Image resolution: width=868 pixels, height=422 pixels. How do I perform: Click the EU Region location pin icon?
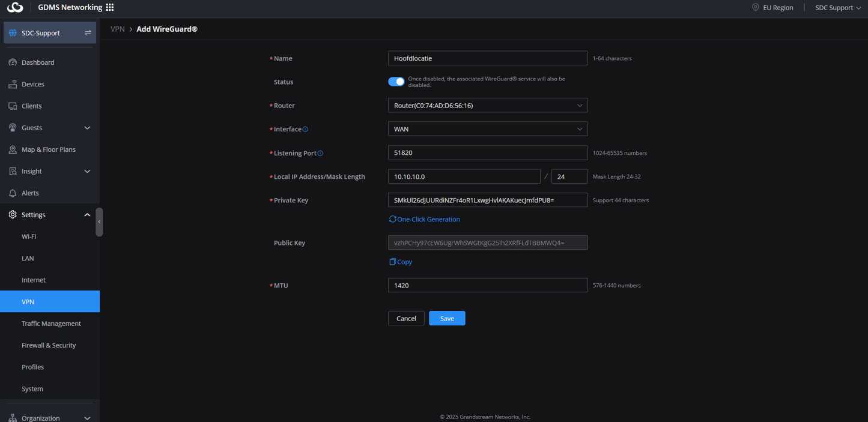(756, 7)
